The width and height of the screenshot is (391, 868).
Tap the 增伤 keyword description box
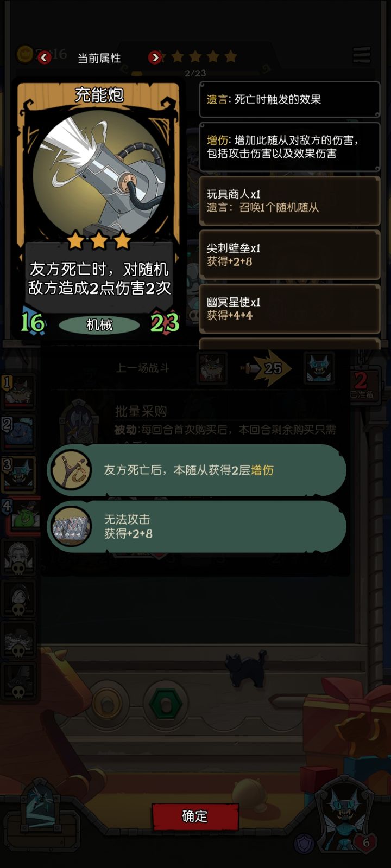(x=289, y=146)
